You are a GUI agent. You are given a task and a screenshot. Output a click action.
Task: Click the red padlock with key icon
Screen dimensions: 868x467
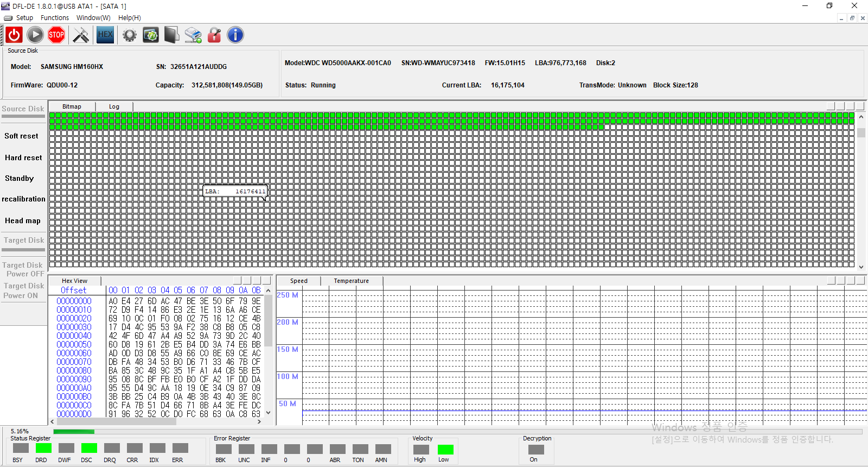pyautogui.click(x=214, y=35)
